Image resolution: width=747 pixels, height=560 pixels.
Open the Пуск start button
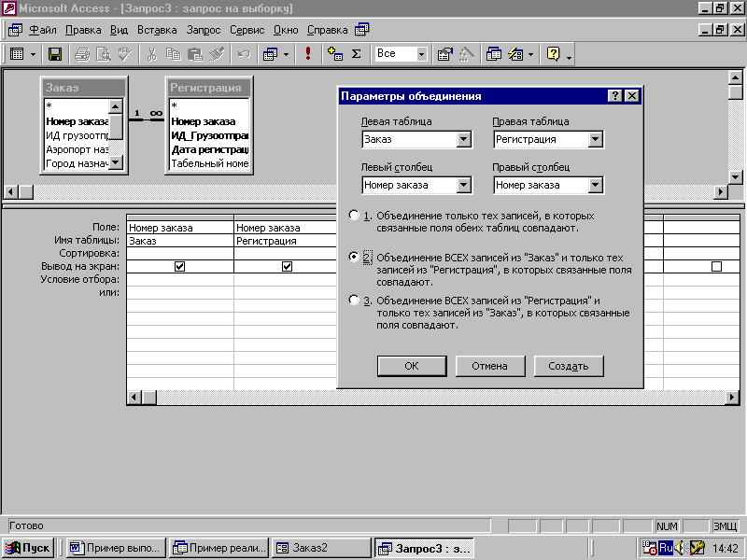28,548
